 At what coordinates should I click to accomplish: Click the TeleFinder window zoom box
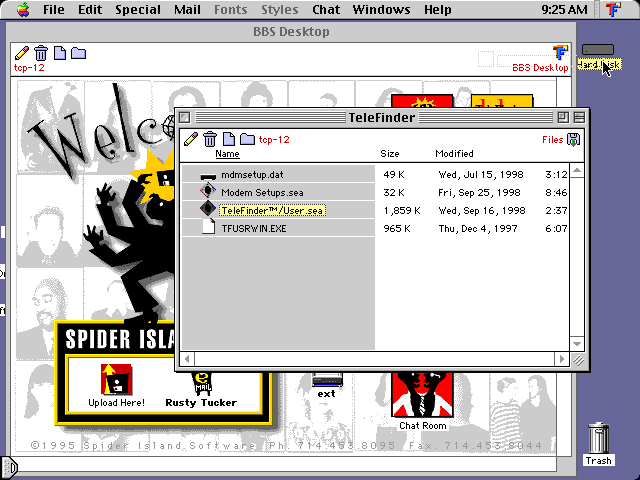(x=563, y=118)
